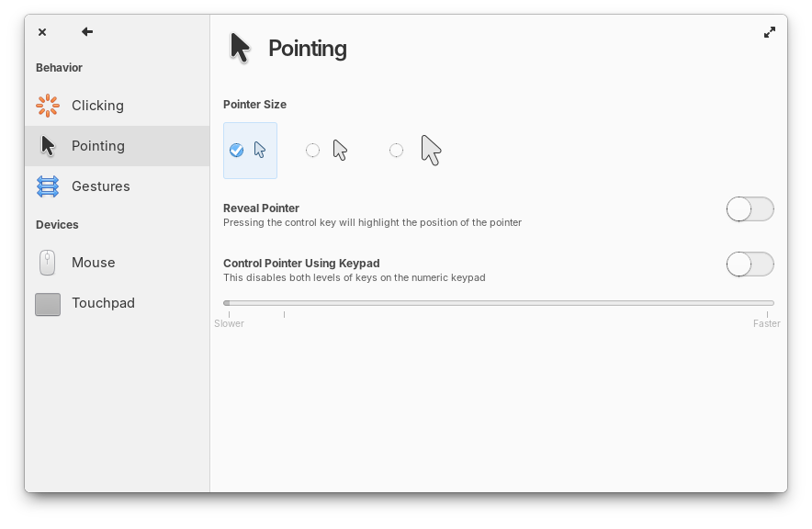Open the Mouse settings entry
The height and width of the screenshot is (529, 812).
[94, 263]
